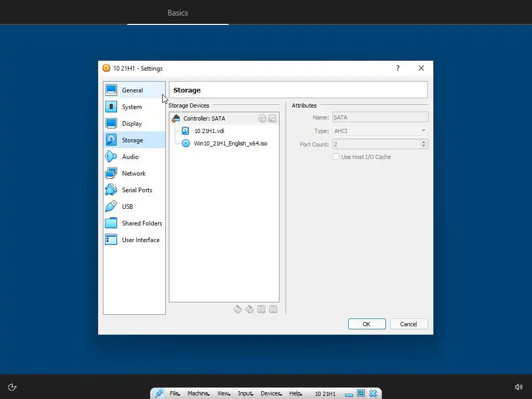This screenshot has width=532, height=399.
Task: Open the General settings category
Action: (134, 90)
